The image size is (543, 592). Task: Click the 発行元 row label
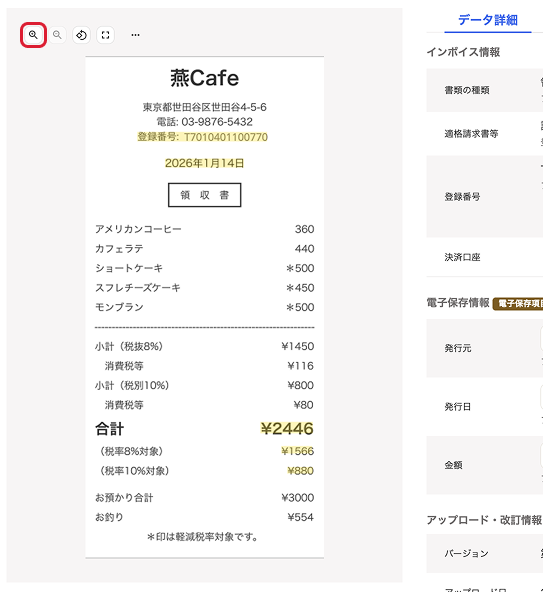458,348
